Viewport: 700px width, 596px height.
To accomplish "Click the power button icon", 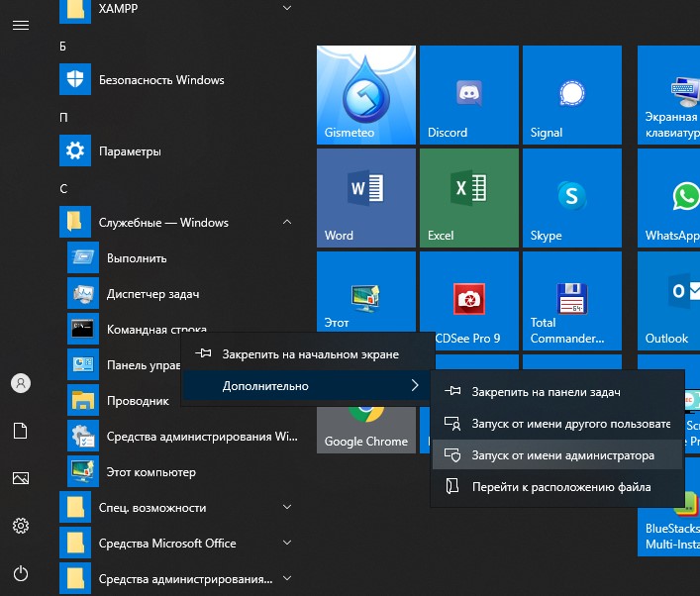I will click(21, 573).
